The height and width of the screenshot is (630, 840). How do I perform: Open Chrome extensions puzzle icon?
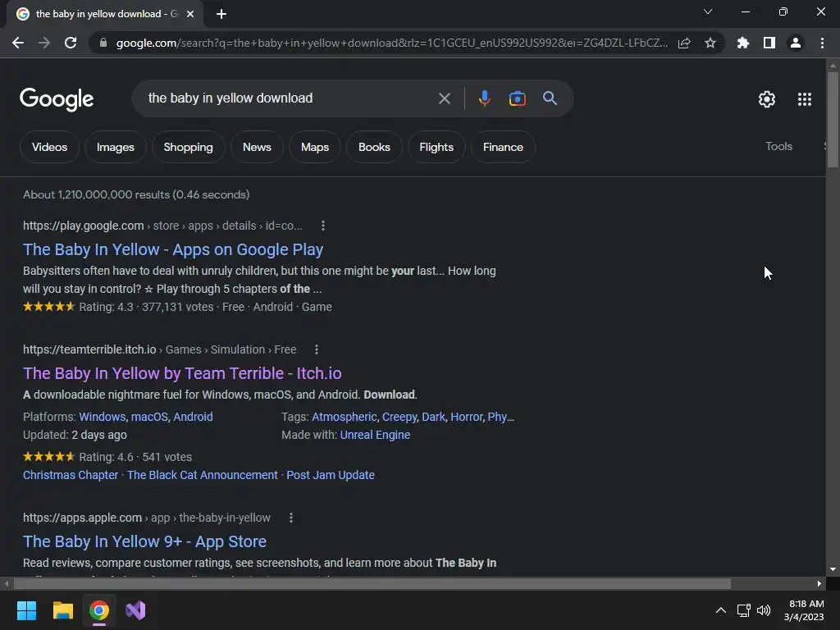tap(743, 43)
